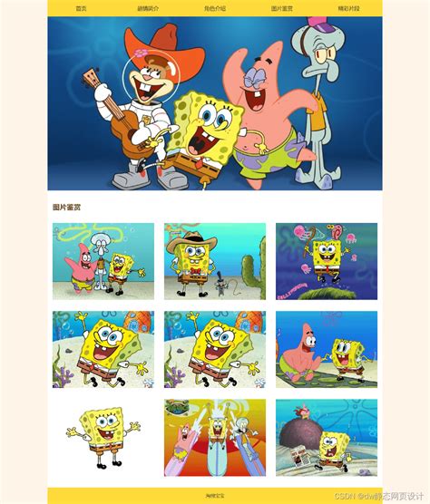Select 图片鉴赏 in the top navigation
The height and width of the screenshot is (504, 430).
point(282,8)
